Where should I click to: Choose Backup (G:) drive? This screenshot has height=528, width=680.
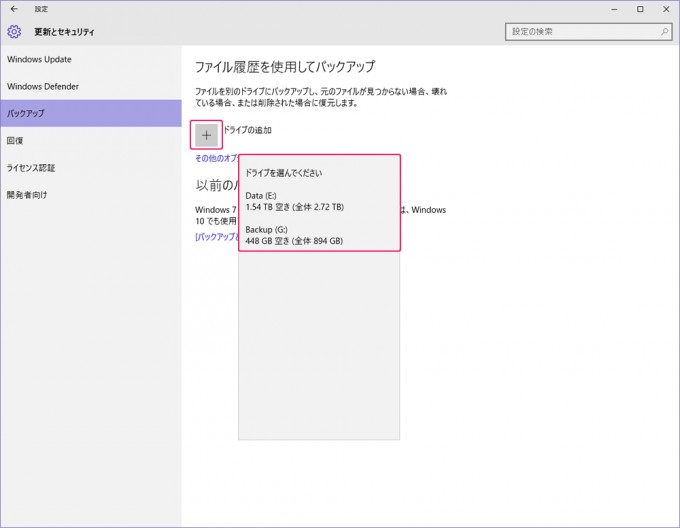[x=319, y=235]
